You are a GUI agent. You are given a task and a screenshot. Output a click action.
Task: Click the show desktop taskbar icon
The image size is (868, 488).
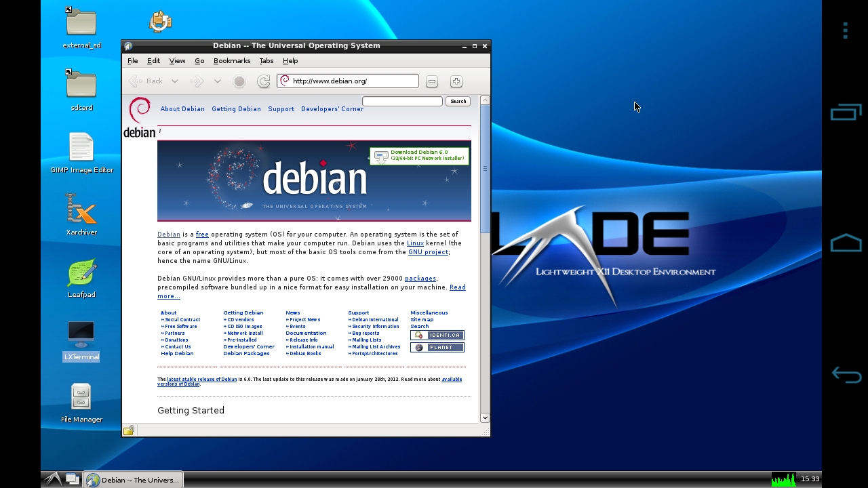(73, 480)
